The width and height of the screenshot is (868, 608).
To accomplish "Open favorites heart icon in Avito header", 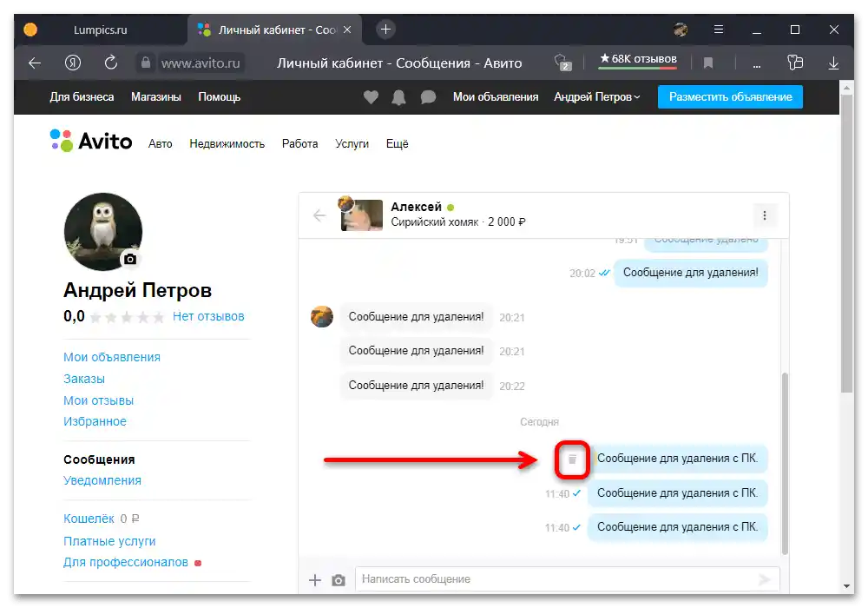I will coord(371,97).
